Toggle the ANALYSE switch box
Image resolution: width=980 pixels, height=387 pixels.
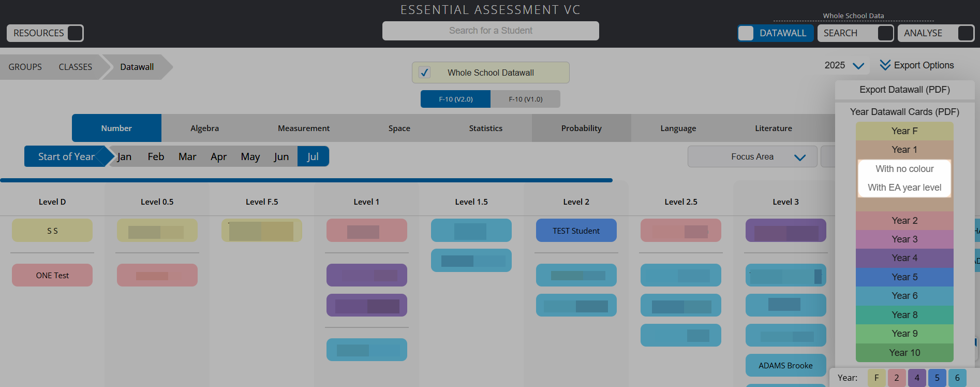(x=966, y=33)
